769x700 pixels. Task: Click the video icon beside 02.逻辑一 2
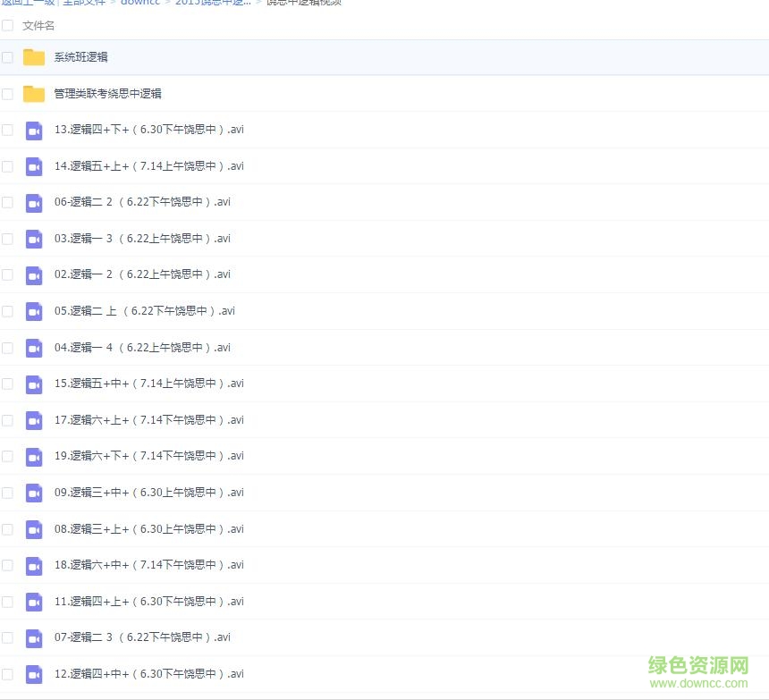tap(34, 274)
